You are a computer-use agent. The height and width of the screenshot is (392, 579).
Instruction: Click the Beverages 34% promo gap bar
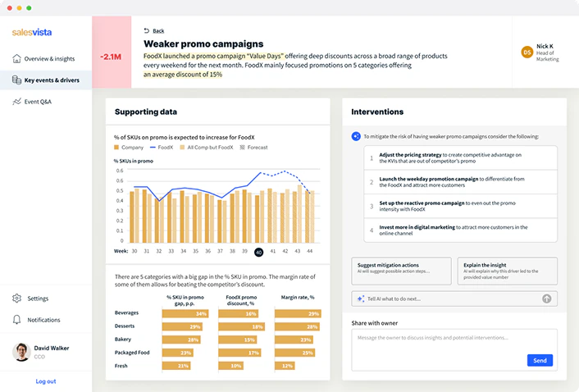pos(185,314)
